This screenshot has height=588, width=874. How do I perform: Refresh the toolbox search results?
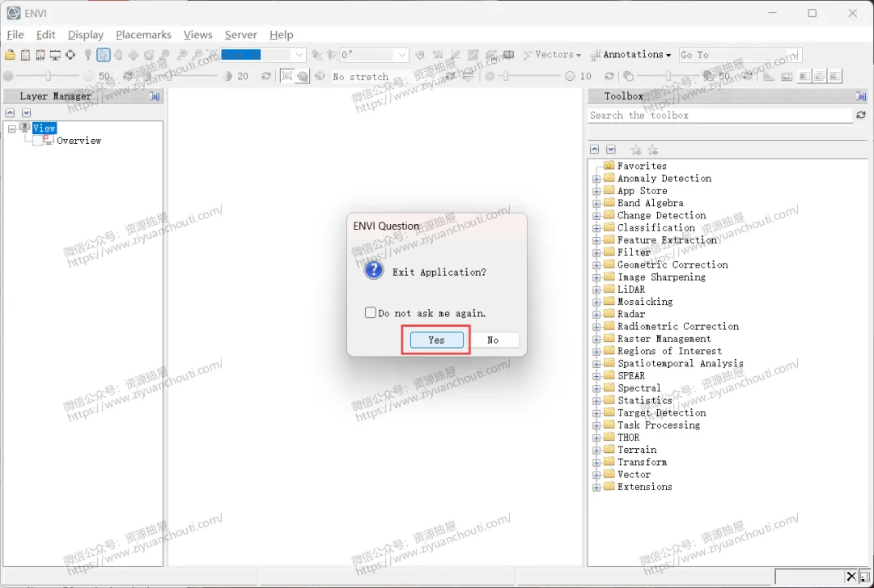click(x=861, y=115)
